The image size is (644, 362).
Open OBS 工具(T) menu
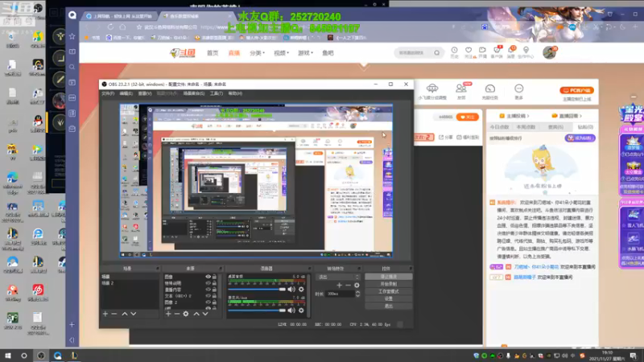click(x=217, y=93)
